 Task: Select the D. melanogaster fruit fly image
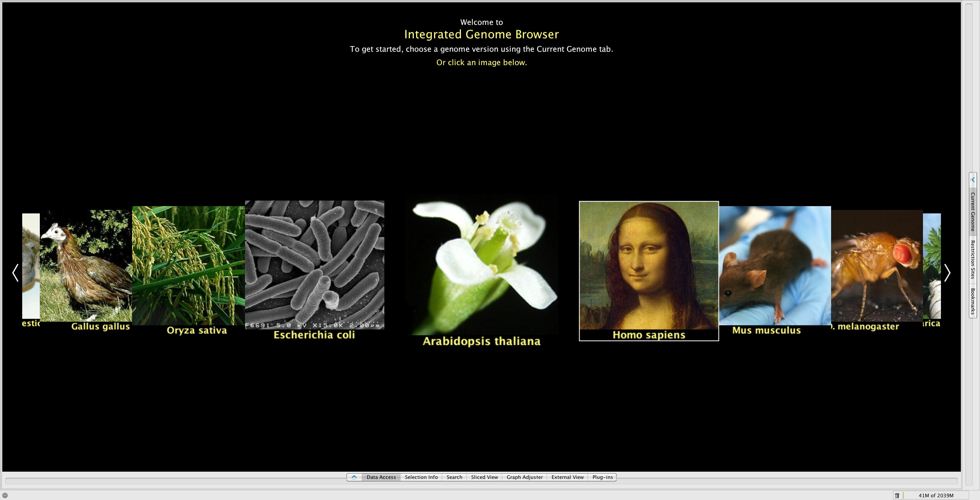(x=877, y=266)
